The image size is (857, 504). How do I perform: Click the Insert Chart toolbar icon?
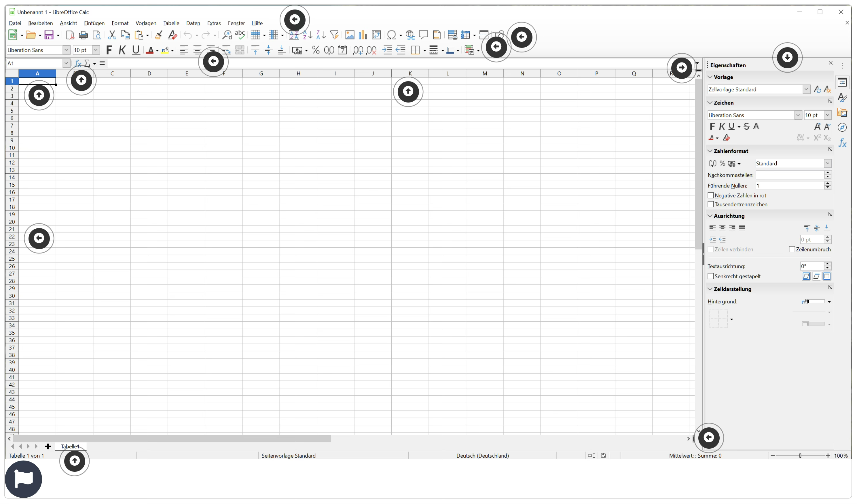tap(363, 35)
